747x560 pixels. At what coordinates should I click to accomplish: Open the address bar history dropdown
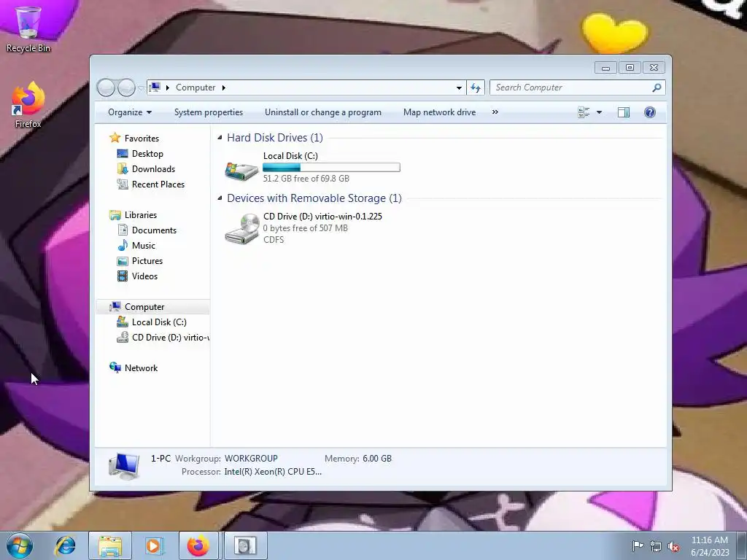pos(459,87)
